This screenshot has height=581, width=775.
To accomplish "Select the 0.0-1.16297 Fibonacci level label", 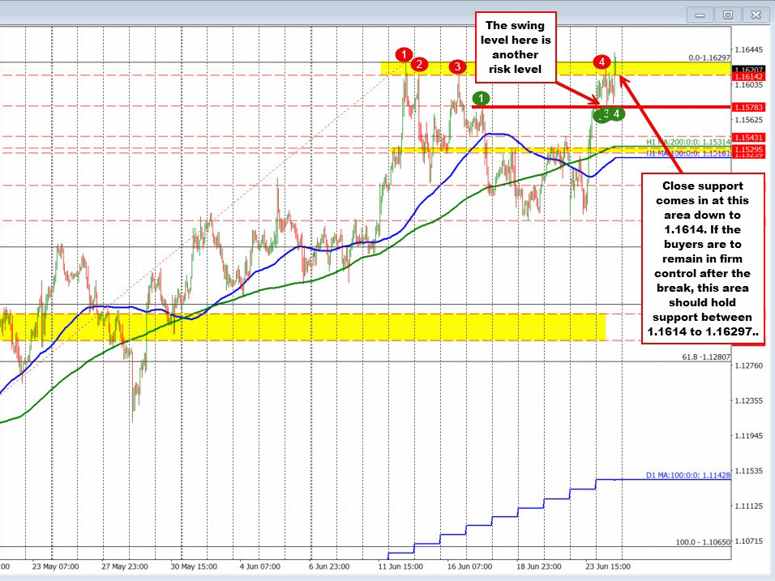I will click(x=709, y=58).
